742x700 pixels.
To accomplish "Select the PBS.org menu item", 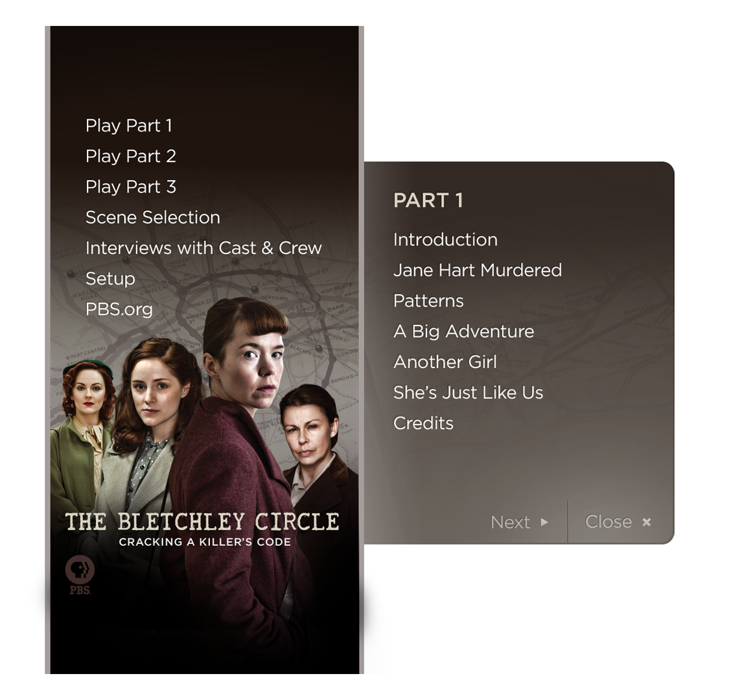I will coord(119,310).
